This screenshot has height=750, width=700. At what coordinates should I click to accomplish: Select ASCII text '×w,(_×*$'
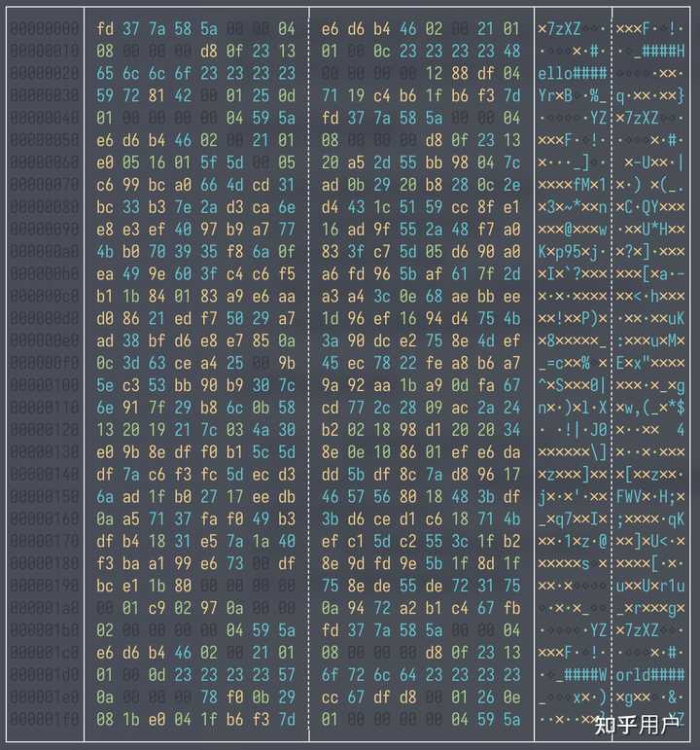click(650, 408)
